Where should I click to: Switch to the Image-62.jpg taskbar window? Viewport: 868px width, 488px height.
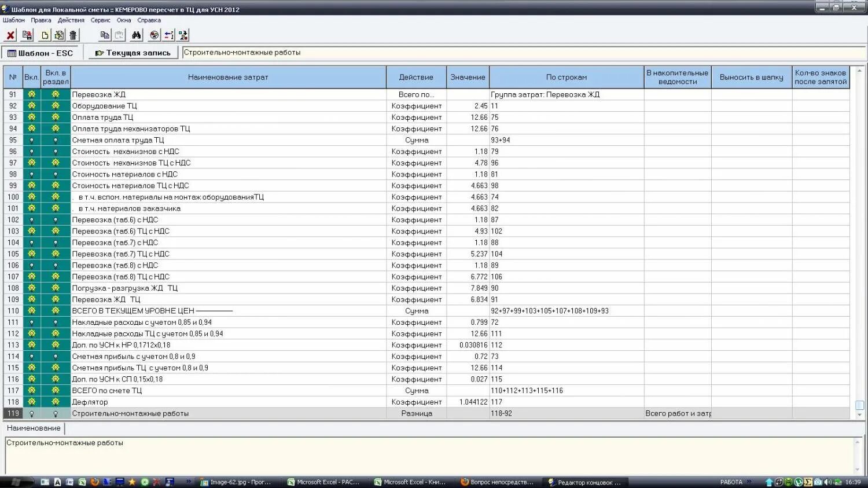coord(235,482)
